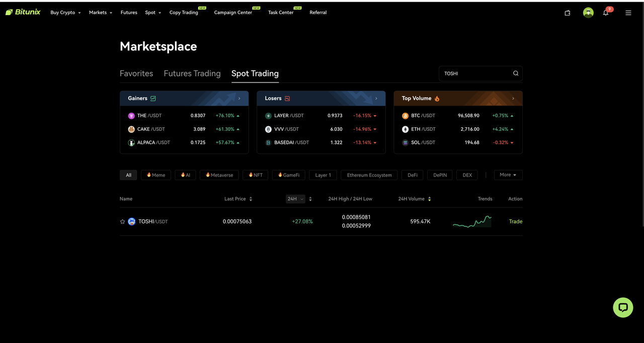This screenshot has height=343, width=644.
Task: Select the Meme category filter
Action: pyautogui.click(x=155, y=175)
